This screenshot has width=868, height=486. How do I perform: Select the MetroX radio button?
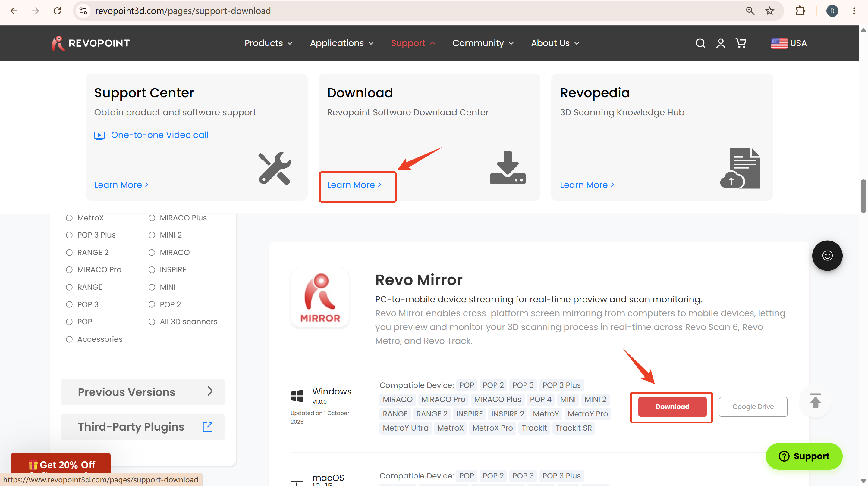coord(69,218)
